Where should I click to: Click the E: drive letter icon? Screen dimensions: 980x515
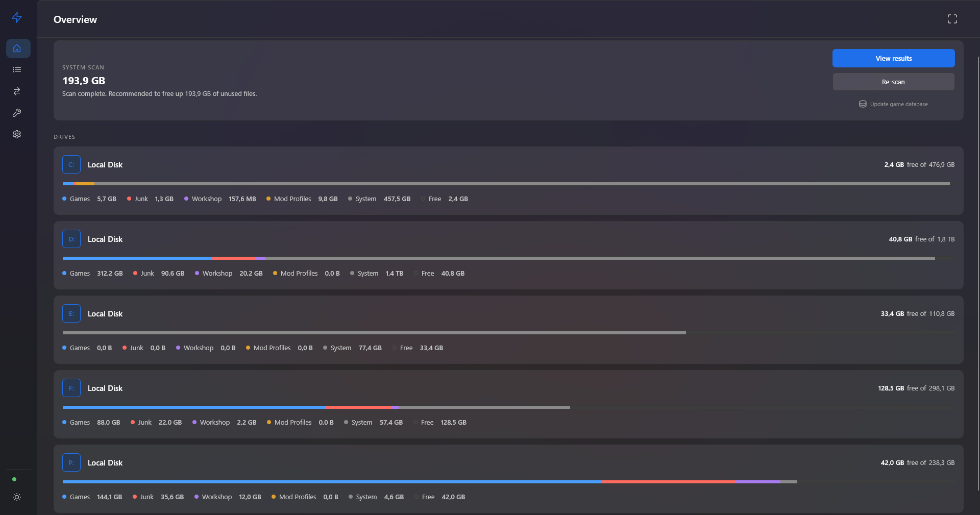click(x=71, y=313)
